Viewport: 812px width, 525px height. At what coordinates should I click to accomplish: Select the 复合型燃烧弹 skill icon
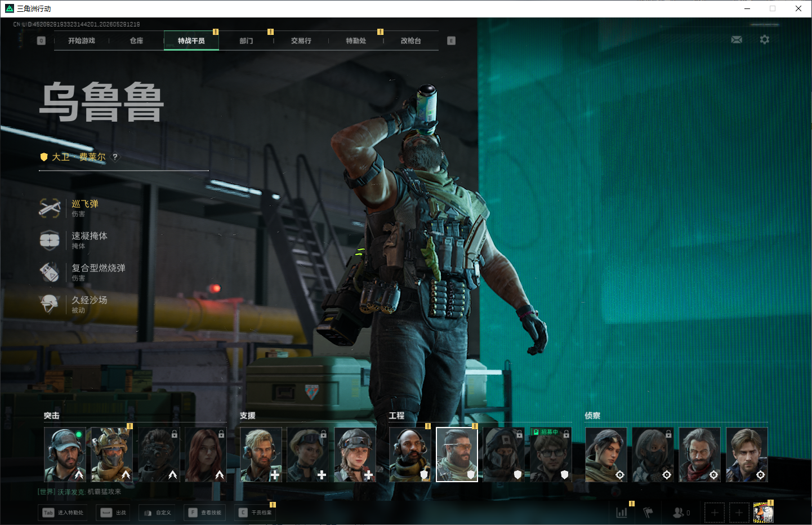tap(50, 272)
